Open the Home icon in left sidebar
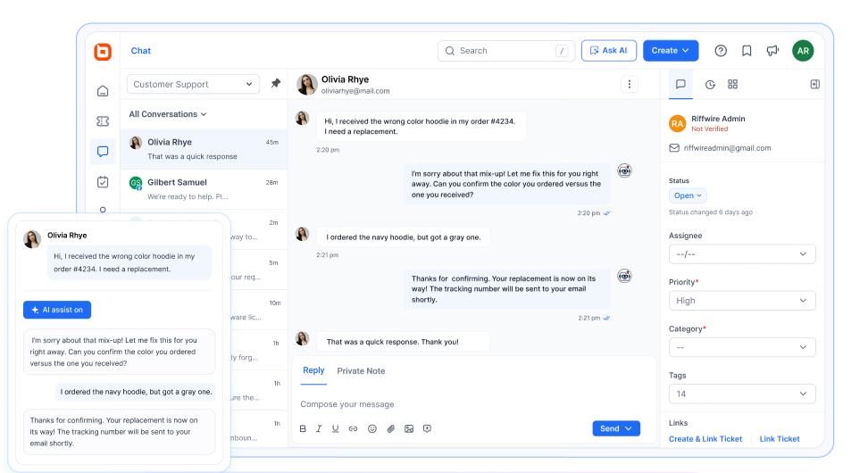The image size is (868, 473). [x=103, y=90]
